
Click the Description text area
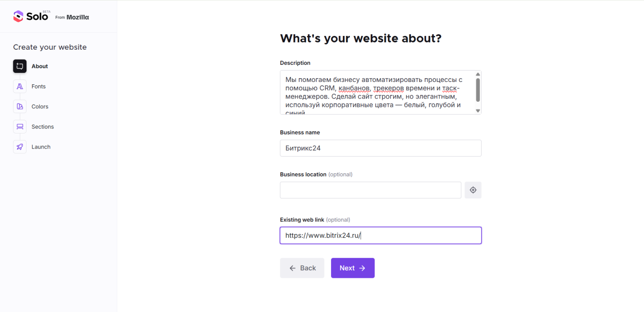tap(376, 92)
